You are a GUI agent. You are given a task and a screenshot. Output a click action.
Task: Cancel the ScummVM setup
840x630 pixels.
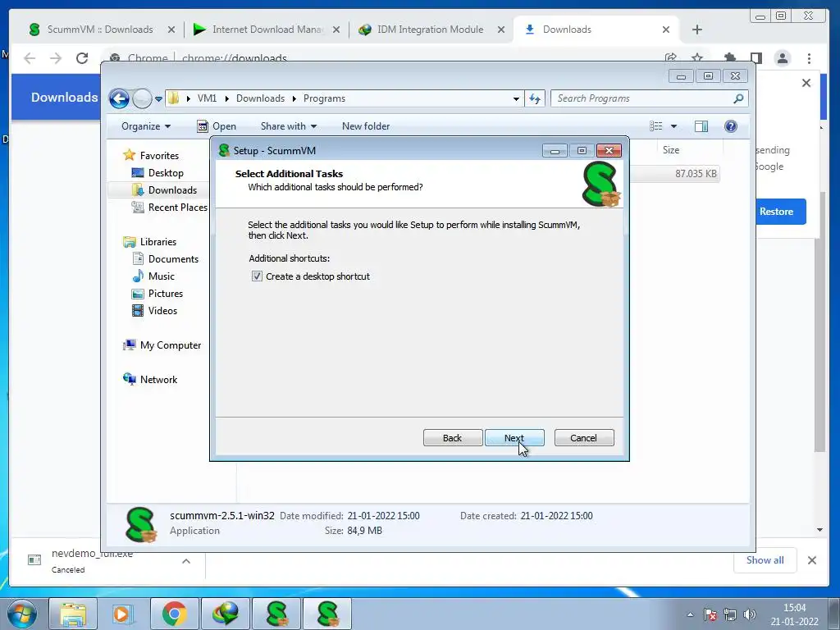point(584,438)
